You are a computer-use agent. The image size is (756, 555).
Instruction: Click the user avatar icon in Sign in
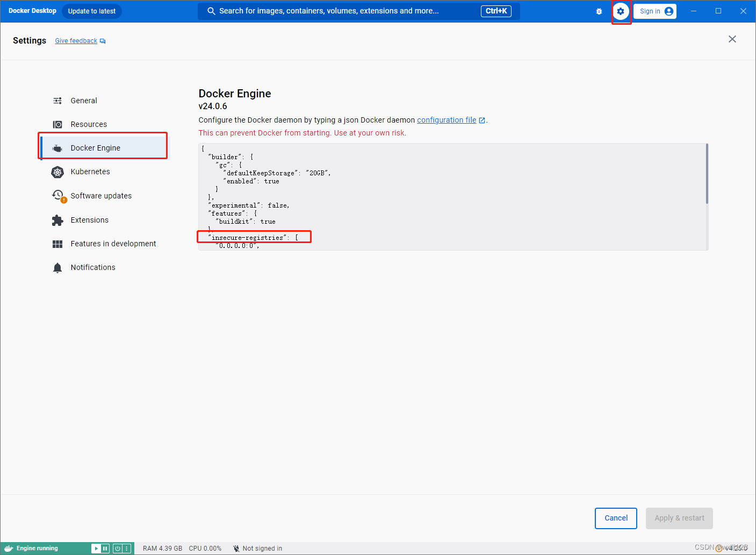tap(669, 11)
